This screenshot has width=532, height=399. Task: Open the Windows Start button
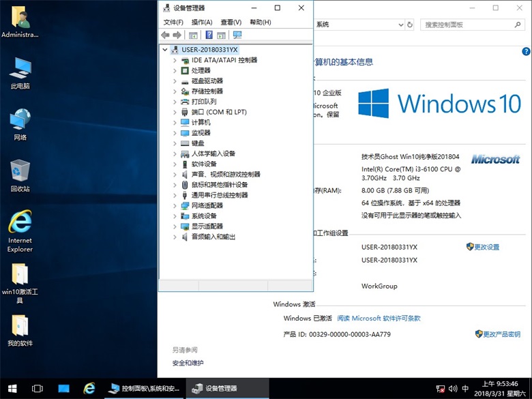click(x=12, y=388)
